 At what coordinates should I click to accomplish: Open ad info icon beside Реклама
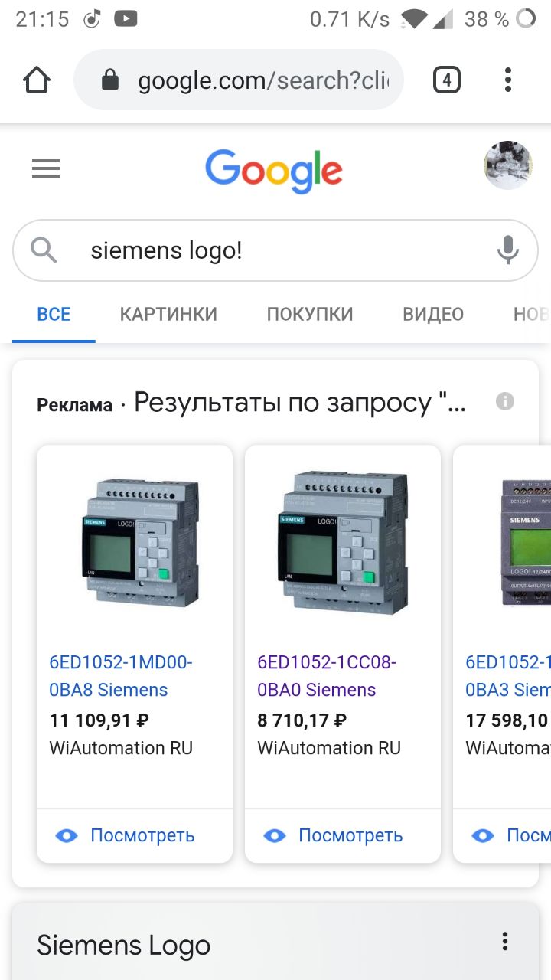tap(505, 401)
